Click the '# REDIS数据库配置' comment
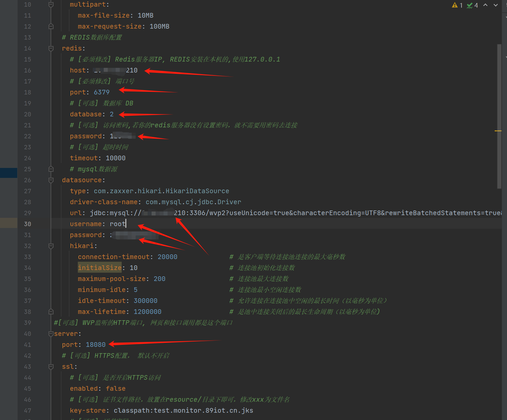The width and height of the screenshot is (507, 420). pyautogui.click(x=92, y=38)
